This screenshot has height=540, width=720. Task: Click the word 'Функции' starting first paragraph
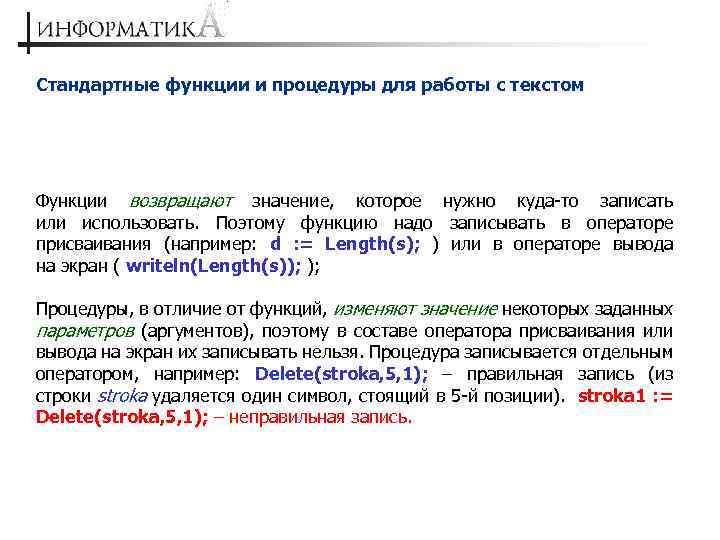(71, 201)
